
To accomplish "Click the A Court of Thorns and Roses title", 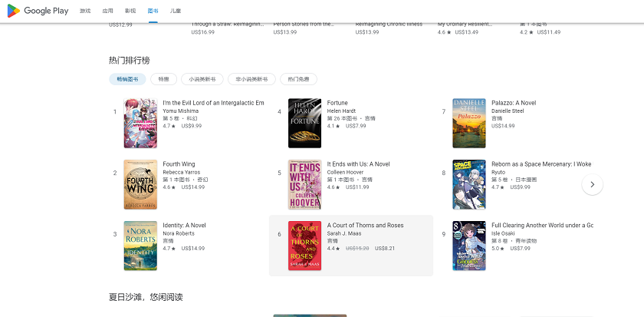I will pos(365,226).
